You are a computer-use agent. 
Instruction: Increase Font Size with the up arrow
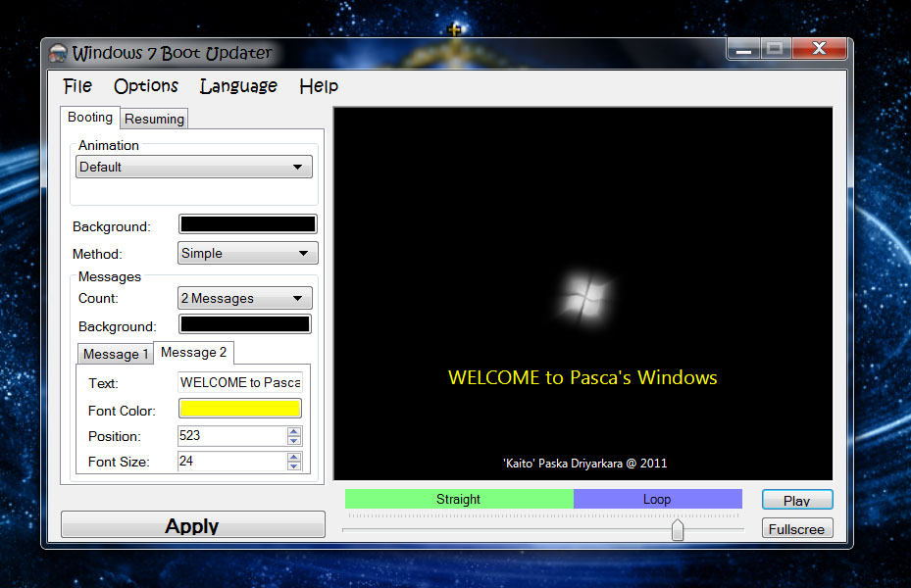294,457
